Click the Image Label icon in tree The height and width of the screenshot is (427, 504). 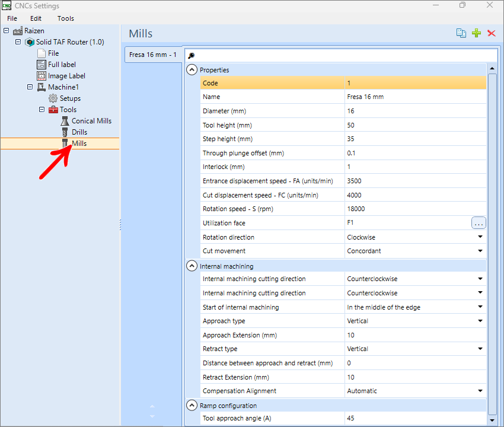tap(42, 76)
